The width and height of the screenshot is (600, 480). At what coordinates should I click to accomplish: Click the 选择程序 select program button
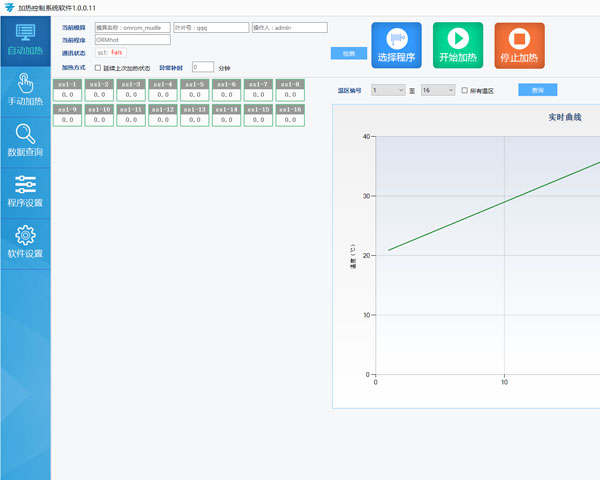(x=397, y=45)
